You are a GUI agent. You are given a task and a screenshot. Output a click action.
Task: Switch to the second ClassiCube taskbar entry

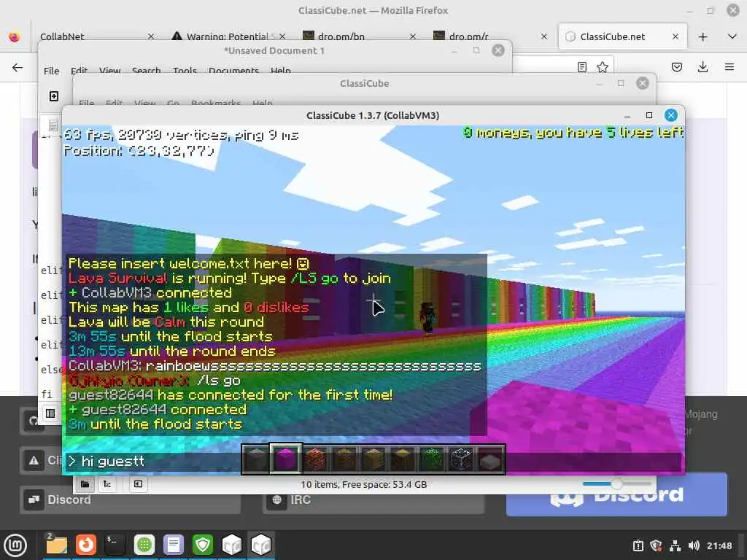click(x=261, y=545)
